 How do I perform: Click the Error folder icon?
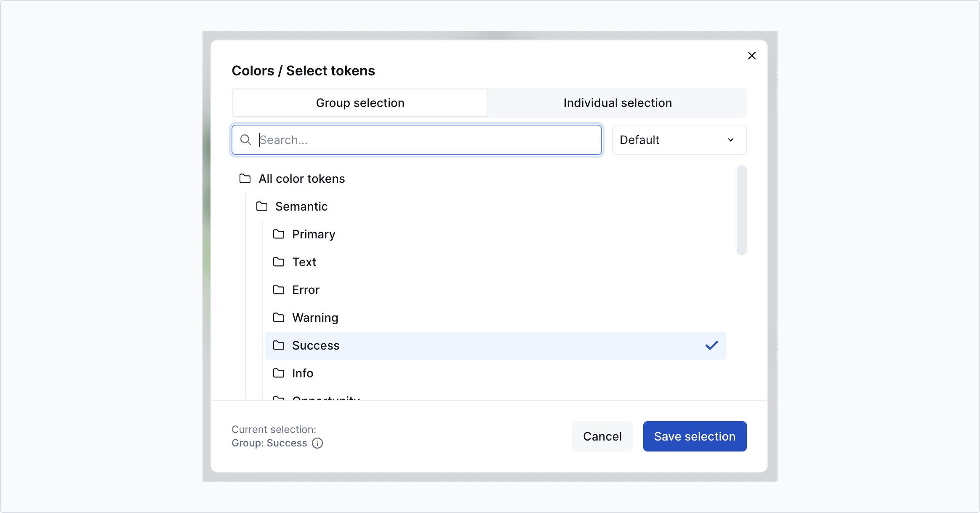[x=279, y=290]
